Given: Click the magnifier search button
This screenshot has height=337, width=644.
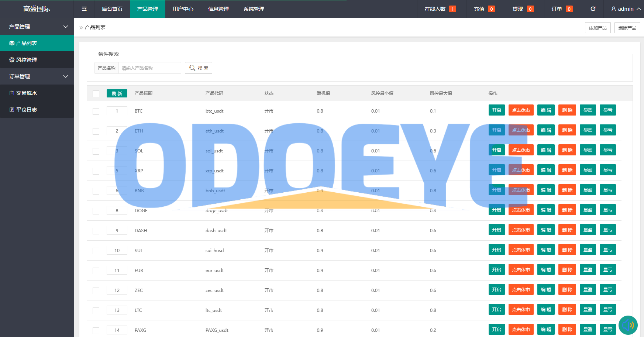Looking at the screenshot, I should tap(199, 68).
